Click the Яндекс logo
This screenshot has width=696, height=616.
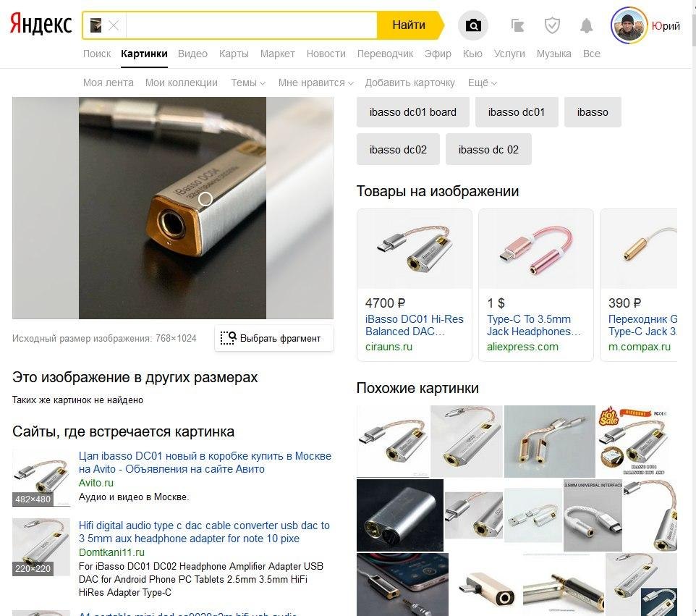(x=41, y=25)
